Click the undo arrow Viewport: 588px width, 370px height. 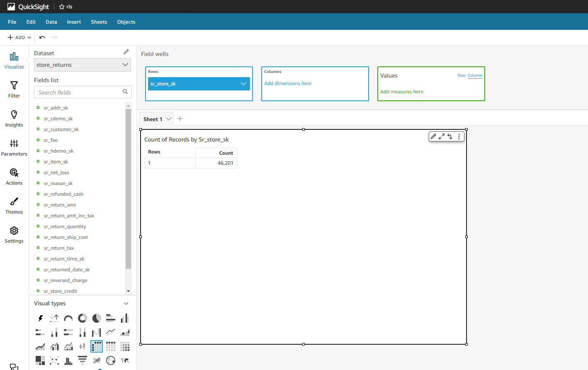(x=42, y=37)
